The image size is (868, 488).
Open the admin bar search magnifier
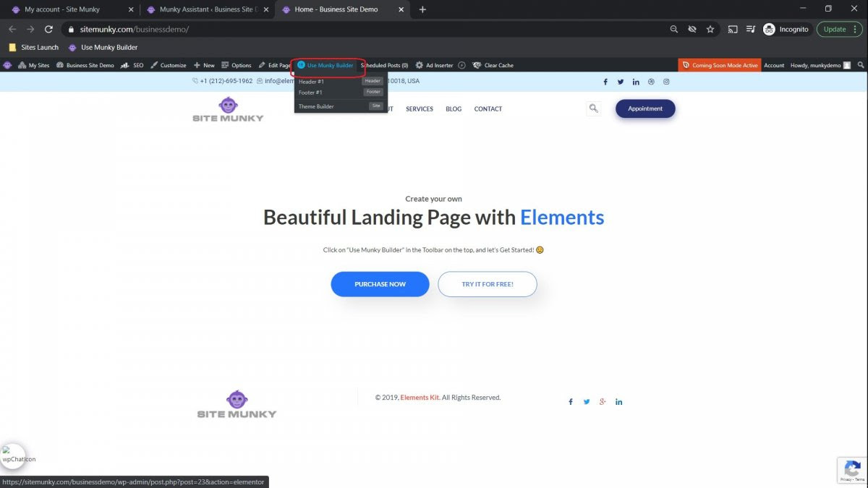[x=861, y=65]
